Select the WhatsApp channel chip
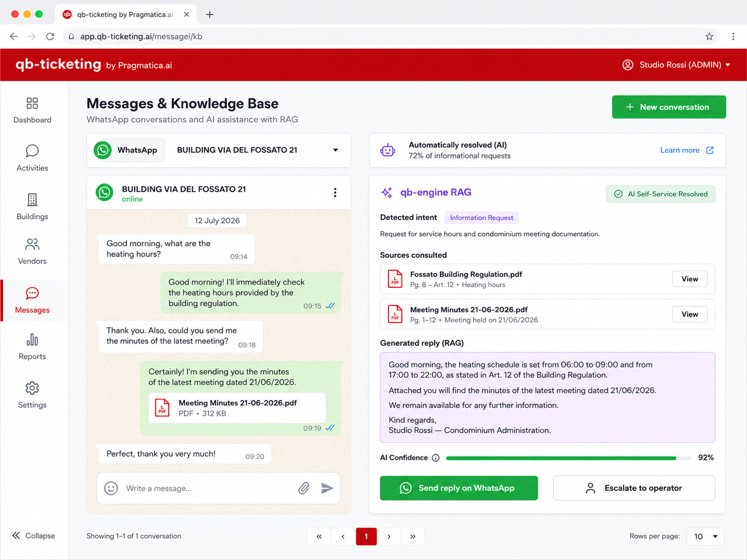The width and height of the screenshot is (747, 560). click(128, 150)
